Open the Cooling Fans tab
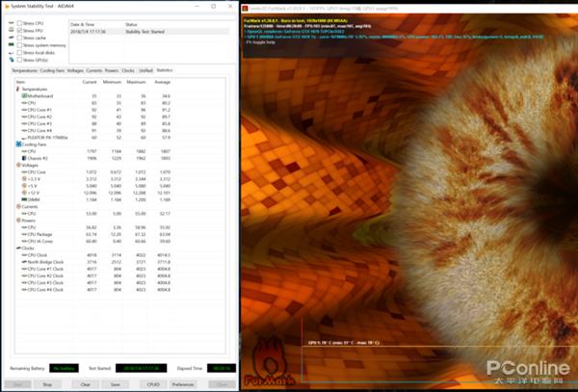Image resolution: width=578 pixels, height=392 pixels. click(54, 70)
